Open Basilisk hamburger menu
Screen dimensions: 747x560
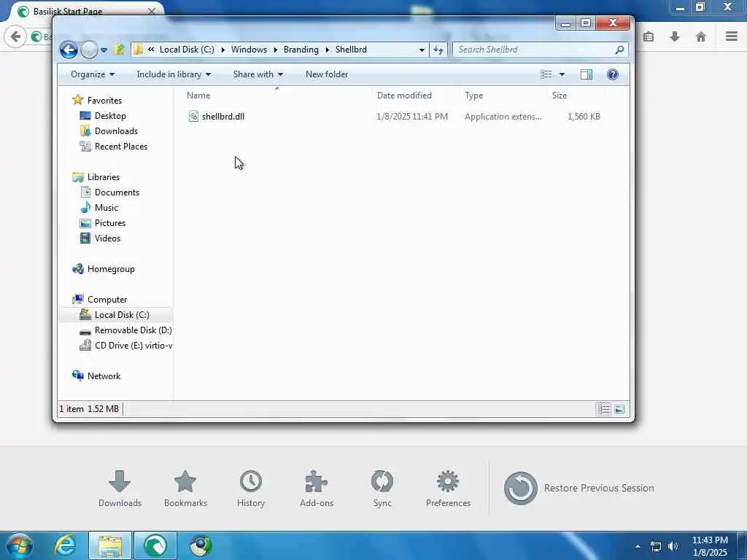pos(731,36)
